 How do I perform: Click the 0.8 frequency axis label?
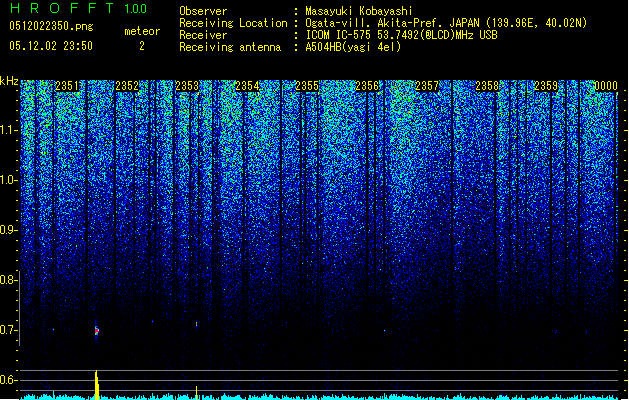pyautogui.click(x=8, y=280)
